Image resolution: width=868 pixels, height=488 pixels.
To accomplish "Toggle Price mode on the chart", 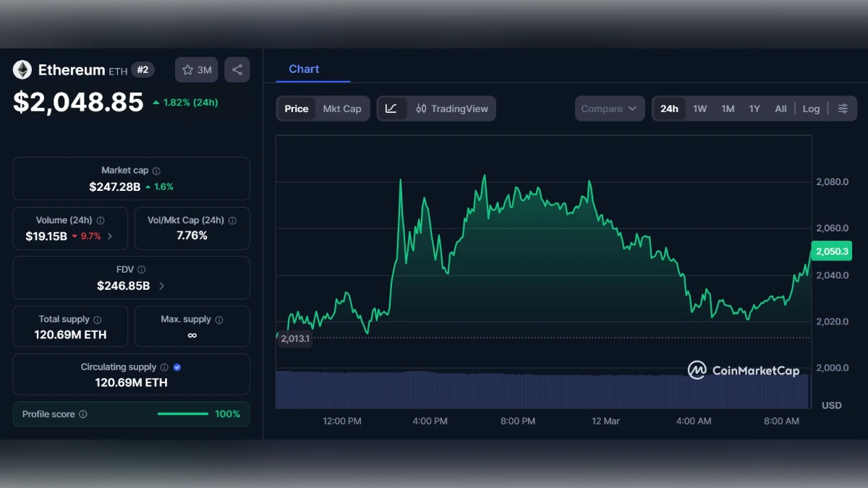I will [x=296, y=108].
